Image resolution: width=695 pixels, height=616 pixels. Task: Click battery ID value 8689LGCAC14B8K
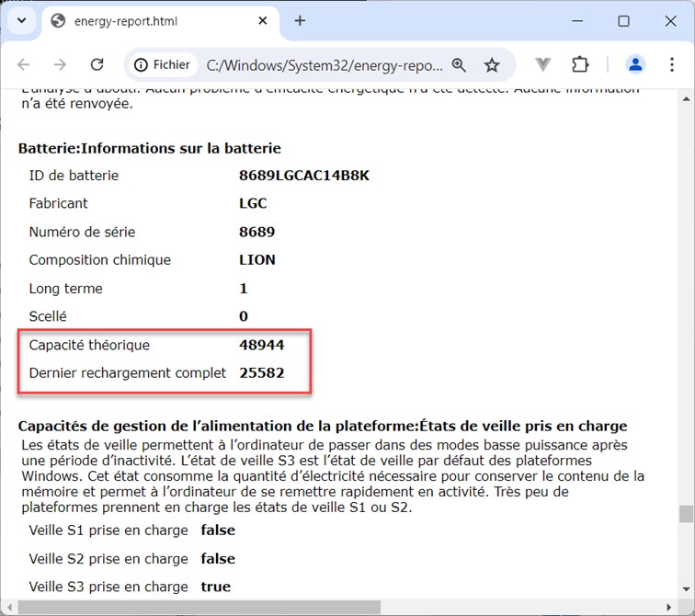pos(304,176)
